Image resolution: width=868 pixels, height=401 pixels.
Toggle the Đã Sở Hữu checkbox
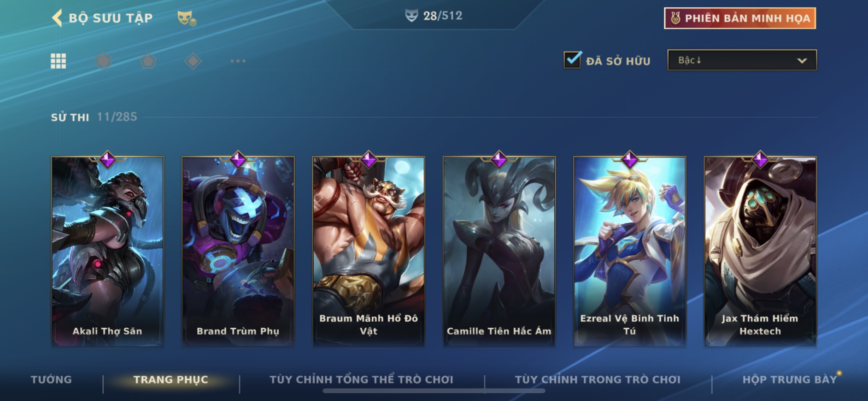coord(573,59)
